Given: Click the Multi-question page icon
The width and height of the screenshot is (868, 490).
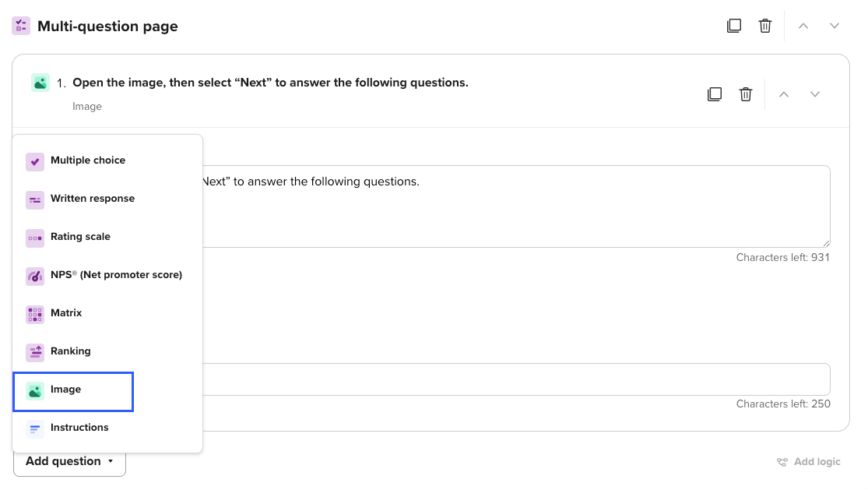Looking at the screenshot, I should (21, 26).
